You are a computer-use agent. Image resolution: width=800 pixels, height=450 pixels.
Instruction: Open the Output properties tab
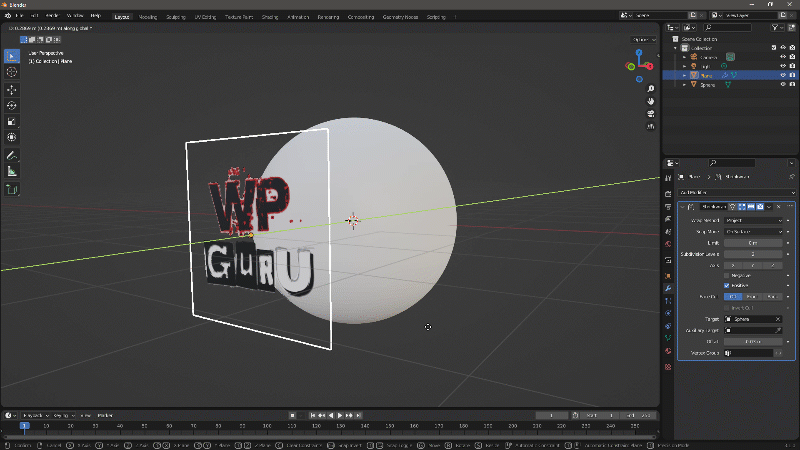point(668,207)
